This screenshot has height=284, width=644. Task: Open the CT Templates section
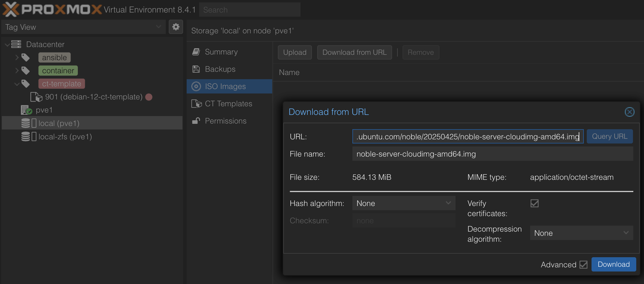pyautogui.click(x=228, y=104)
